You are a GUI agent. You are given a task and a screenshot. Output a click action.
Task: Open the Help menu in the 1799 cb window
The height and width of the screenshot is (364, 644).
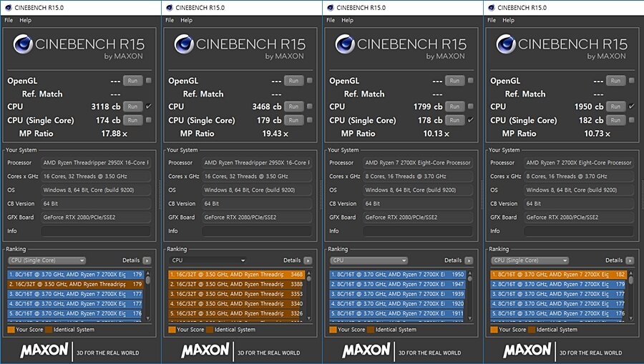click(x=347, y=20)
